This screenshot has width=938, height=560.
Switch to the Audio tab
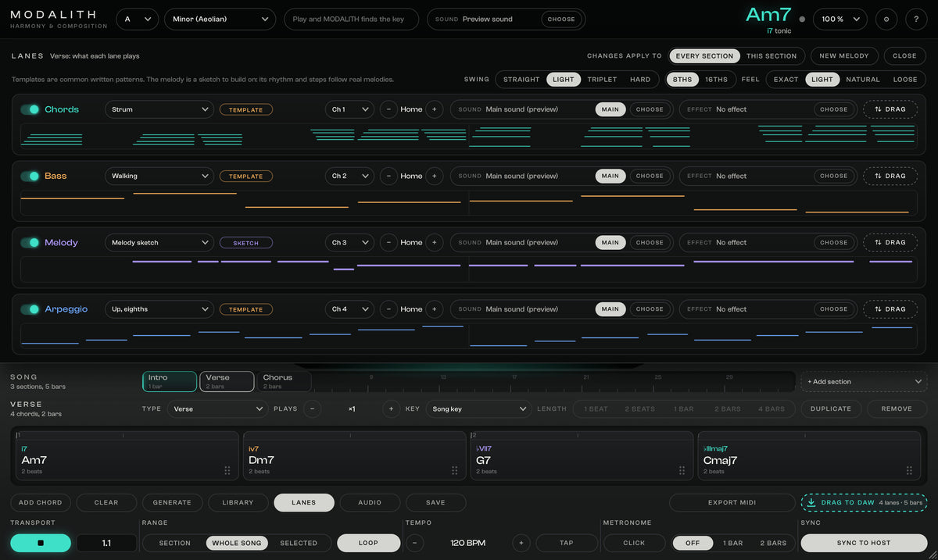click(x=370, y=502)
